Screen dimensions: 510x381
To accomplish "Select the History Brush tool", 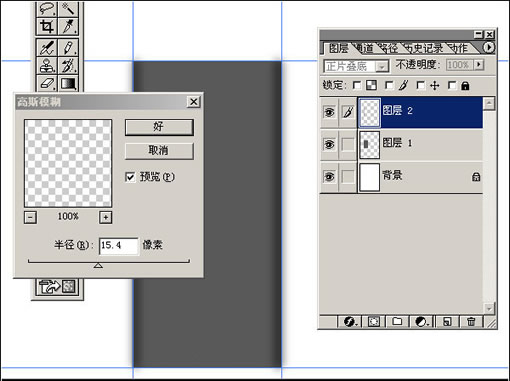I will tap(68, 65).
